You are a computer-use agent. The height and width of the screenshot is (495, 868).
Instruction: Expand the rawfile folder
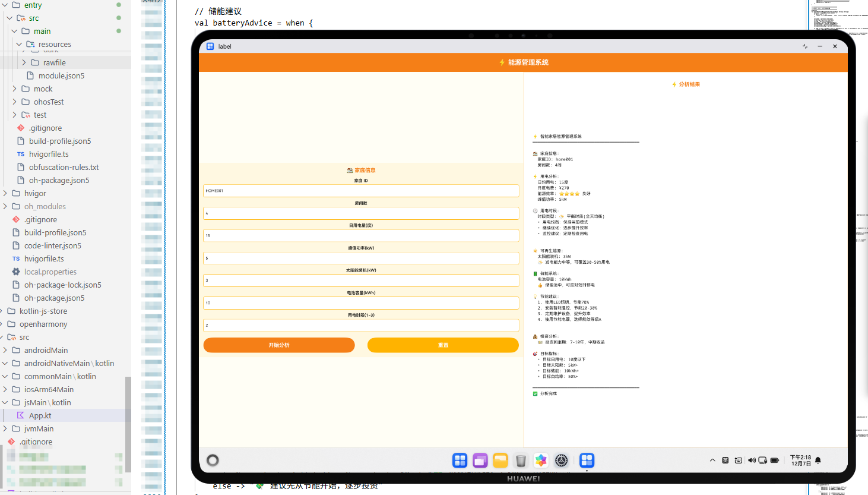[x=24, y=62]
